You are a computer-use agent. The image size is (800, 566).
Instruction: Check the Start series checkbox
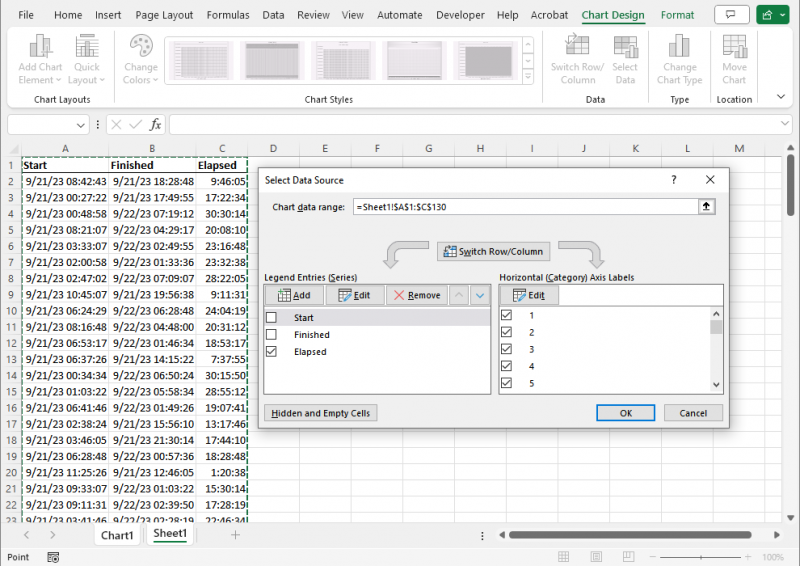click(271, 317)
